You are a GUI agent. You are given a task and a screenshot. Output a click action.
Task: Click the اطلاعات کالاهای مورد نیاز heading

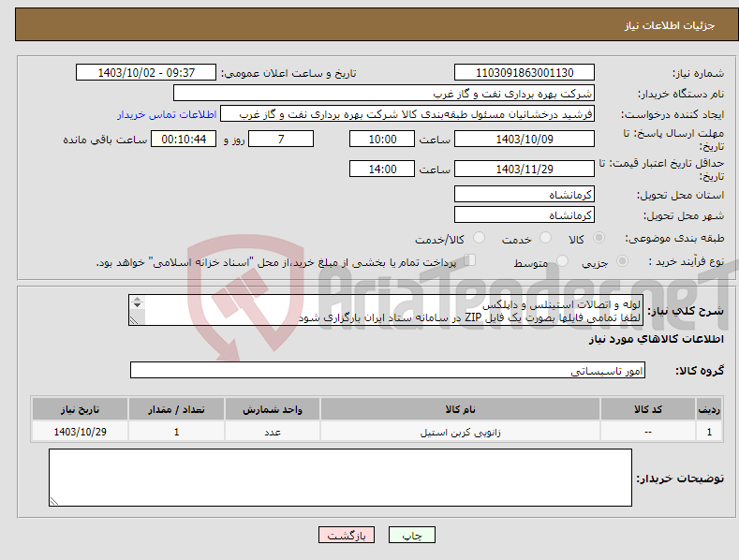(656, 339)
